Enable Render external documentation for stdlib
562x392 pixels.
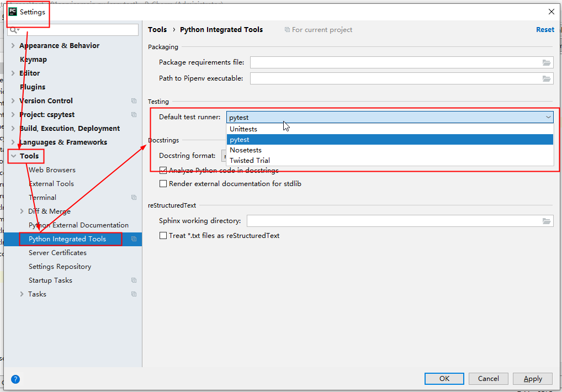tap(163, 184)
